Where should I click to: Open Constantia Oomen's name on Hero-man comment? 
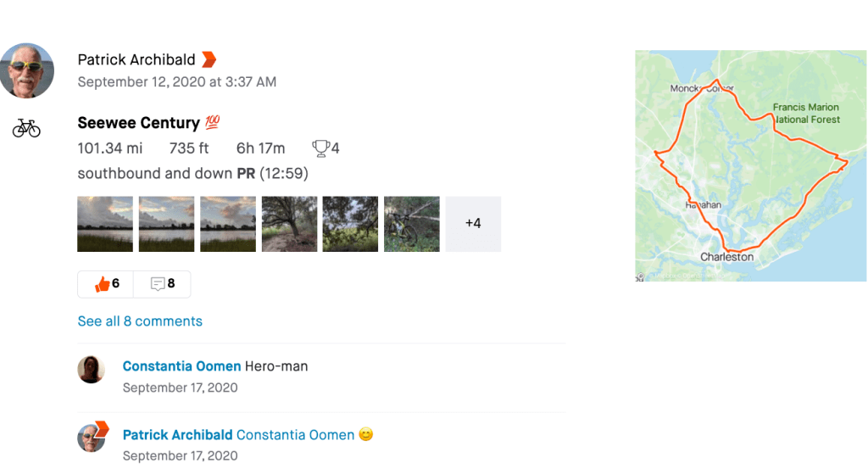click(x=181, y=366)
